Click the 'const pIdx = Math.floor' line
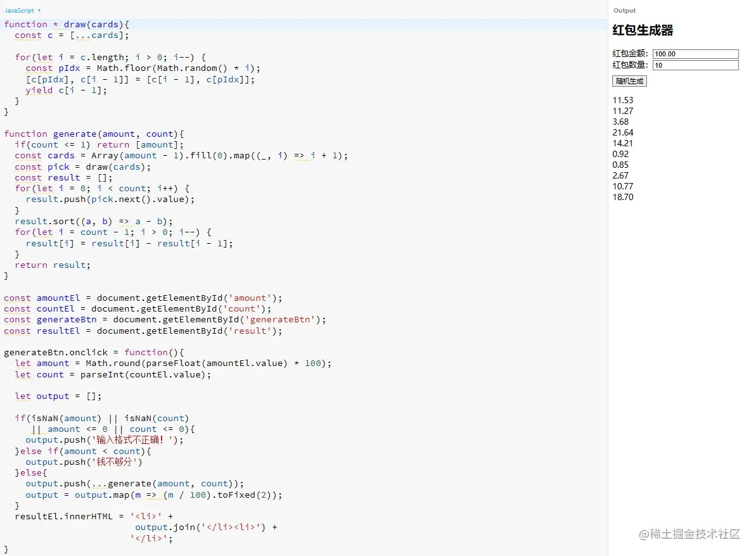This screenshot has width=756, height=556. pos(143,68)
